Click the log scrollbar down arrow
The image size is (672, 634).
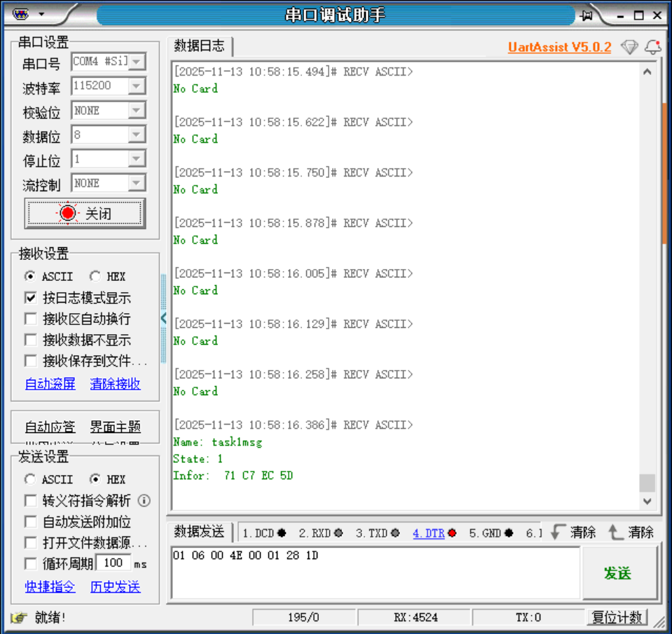[647, 501]
